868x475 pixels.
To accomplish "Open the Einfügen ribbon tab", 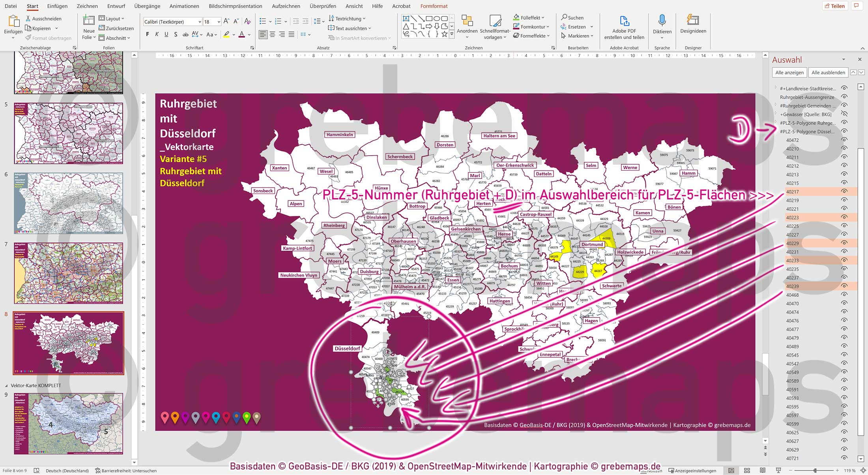I will click(x=57, y=6).
